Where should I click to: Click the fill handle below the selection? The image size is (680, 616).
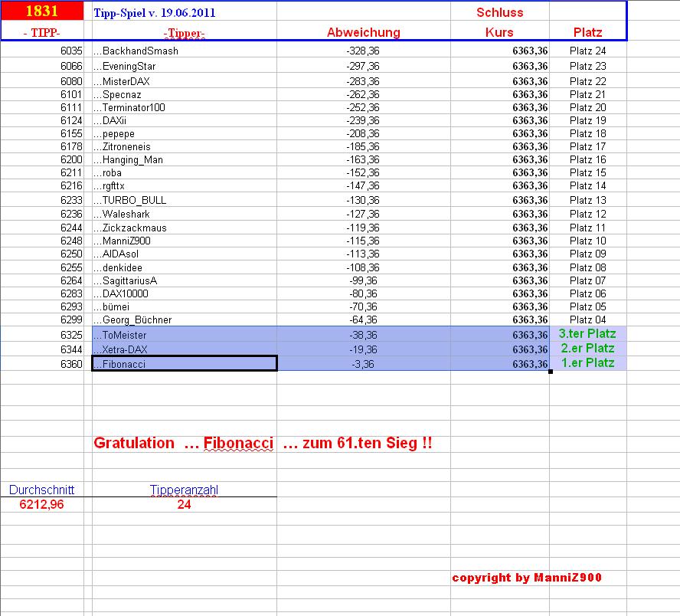tap(551, 372)
